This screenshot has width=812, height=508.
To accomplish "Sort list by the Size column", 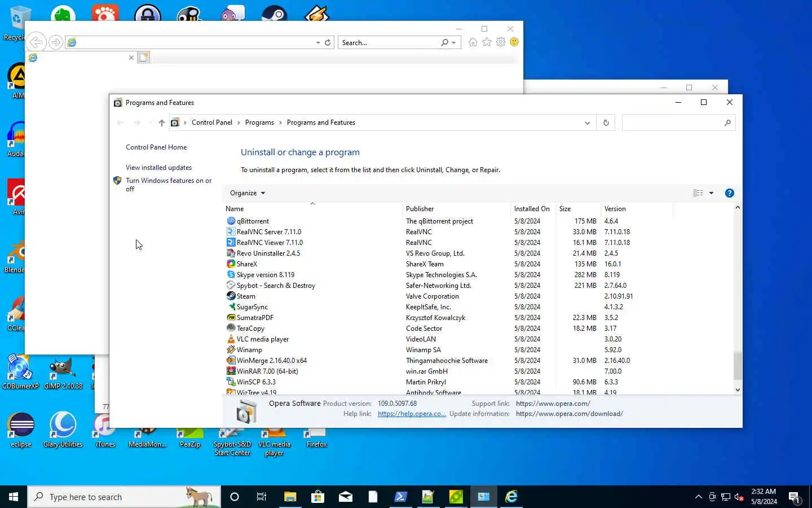I will point(578,209).
